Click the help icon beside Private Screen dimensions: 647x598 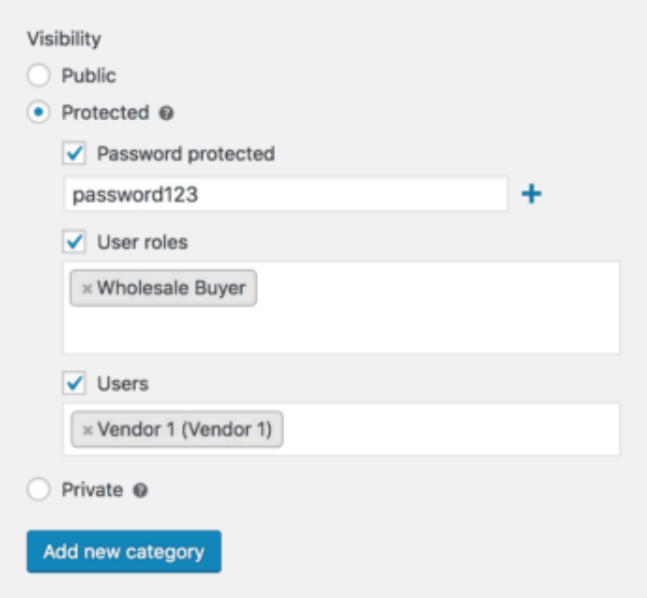pyautogui.click(x=140, y=491)
